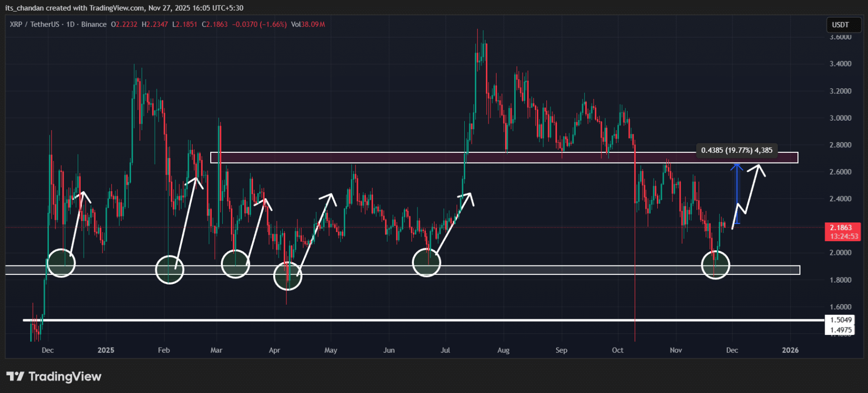
Task: Select the thick white horizontal line
Action: 403,320
